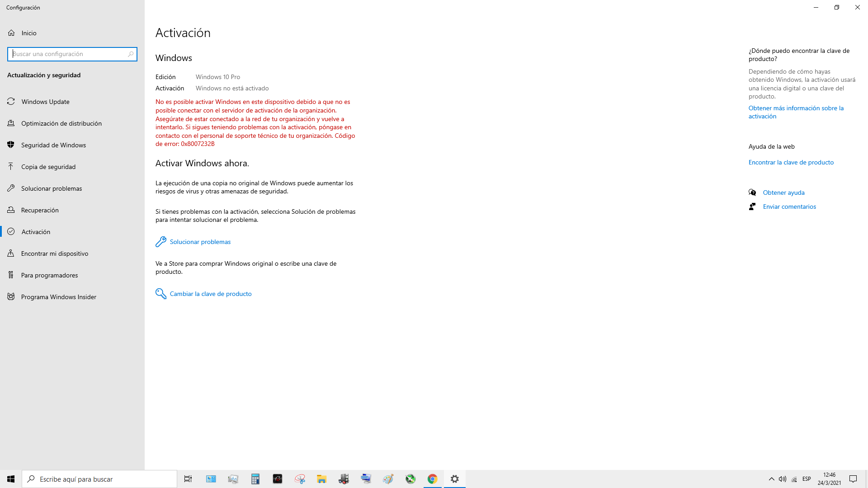
Task: Click the Windows Update sync icon
Action: [x=11, y=102]
